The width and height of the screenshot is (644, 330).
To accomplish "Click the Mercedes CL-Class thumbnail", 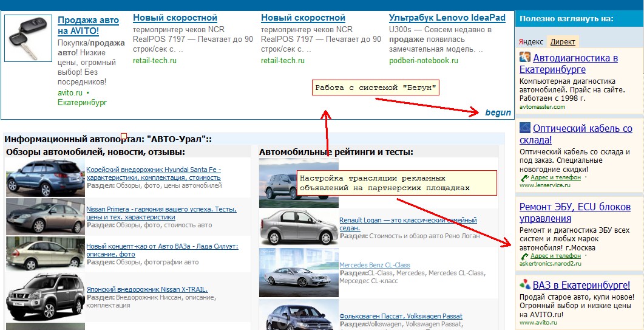I will 299,272.
